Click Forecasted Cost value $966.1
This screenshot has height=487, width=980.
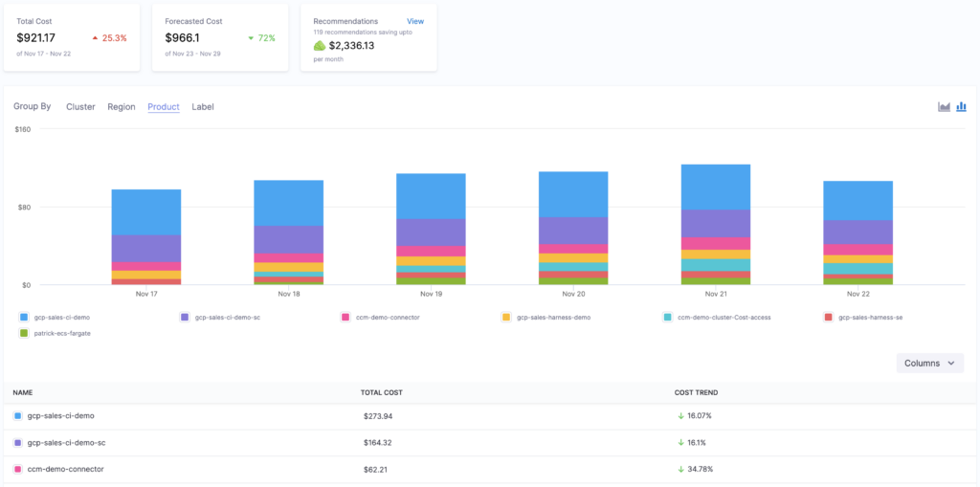pyautogui.click(x=183, y=38)
